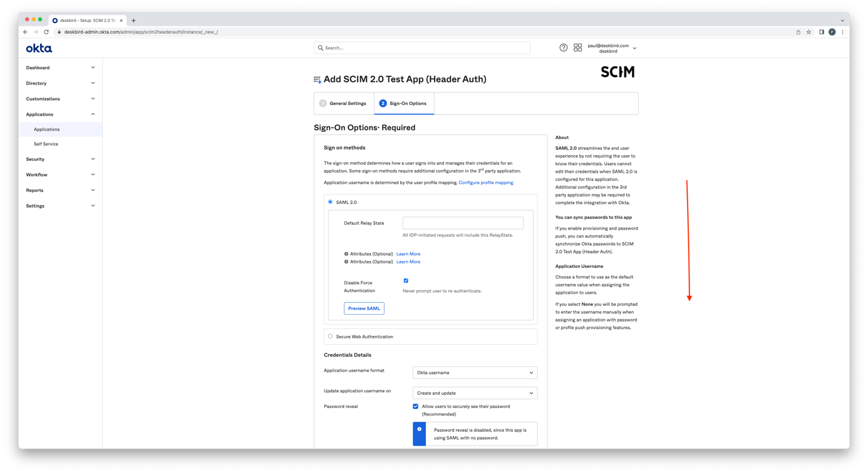Open the apps grid icon

(x=577, y=48)
